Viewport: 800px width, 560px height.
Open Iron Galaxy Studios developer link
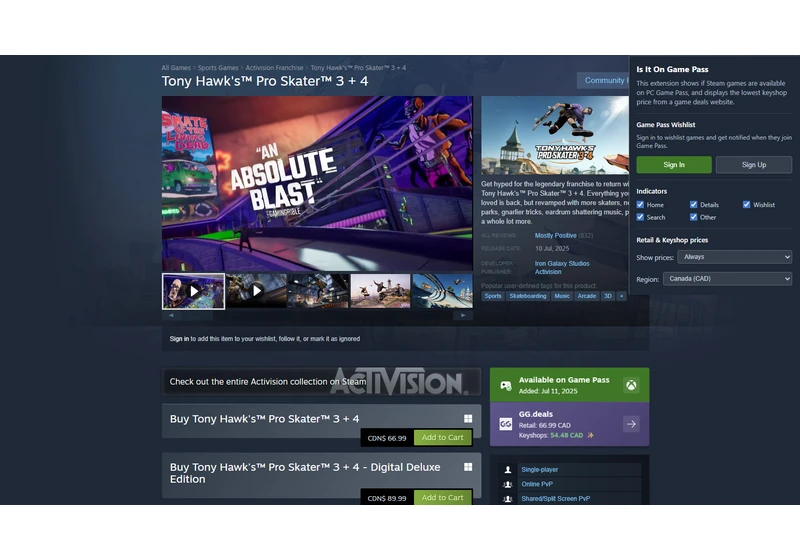(x=562, y=264)
